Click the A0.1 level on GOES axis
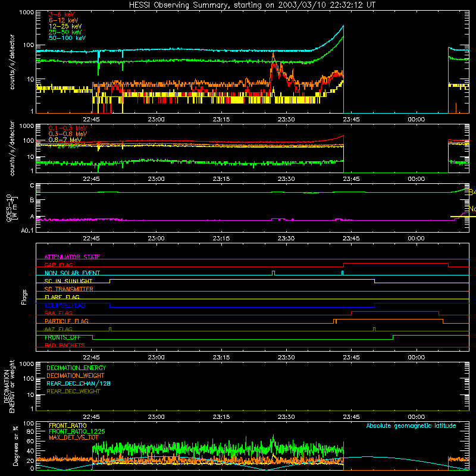 point(27,230)
